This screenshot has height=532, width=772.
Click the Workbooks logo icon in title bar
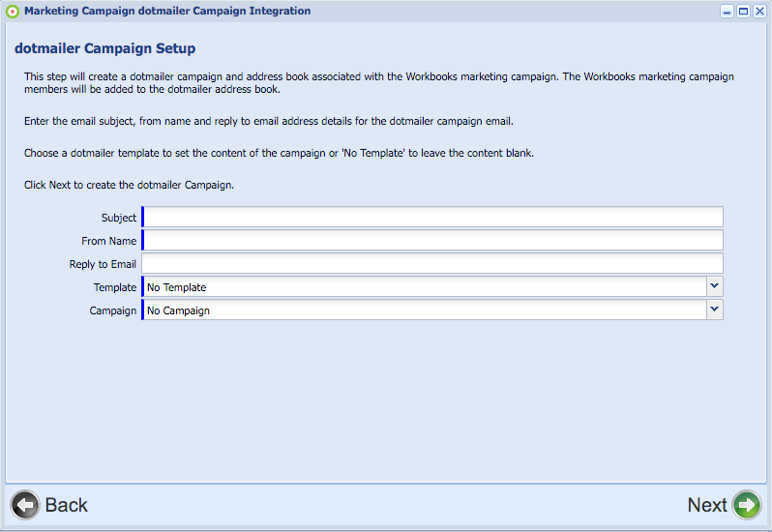point(13,12)
